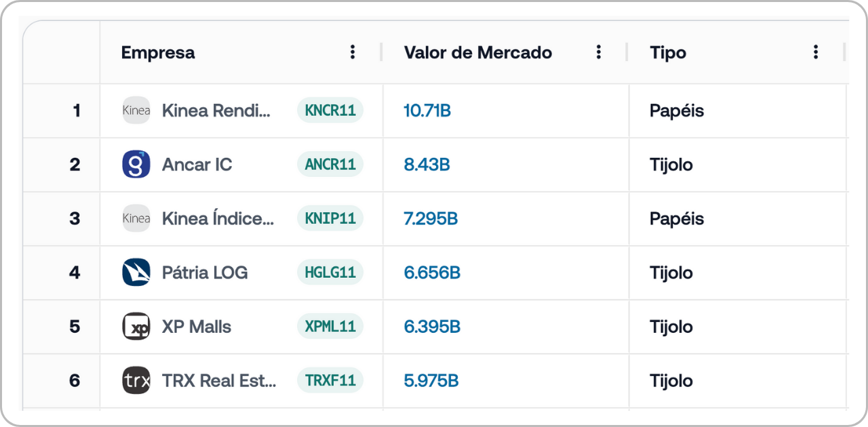The image size is (868, 427).
Task: Open the Empresa column options menu
Action: [x=353, y=51]
